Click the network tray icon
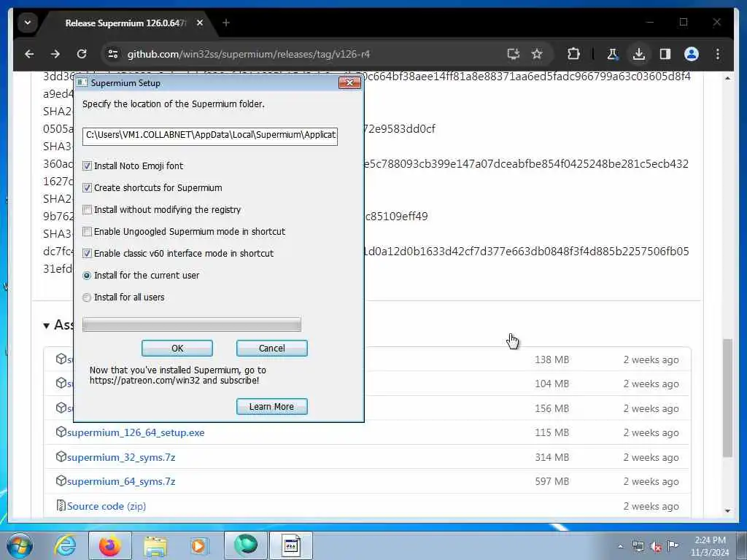 (638, 547)
